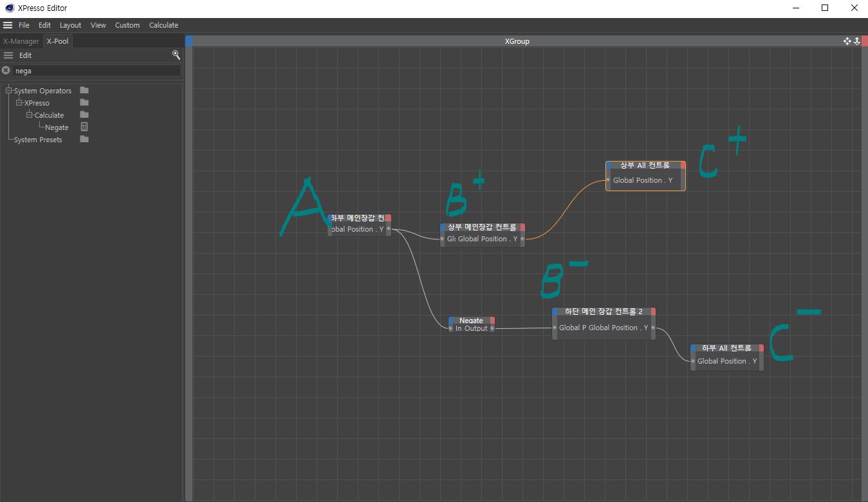Collapse the Calculate tree node
Image resolution: width=868 pixels, height=502 pixels.
point(30,115)
